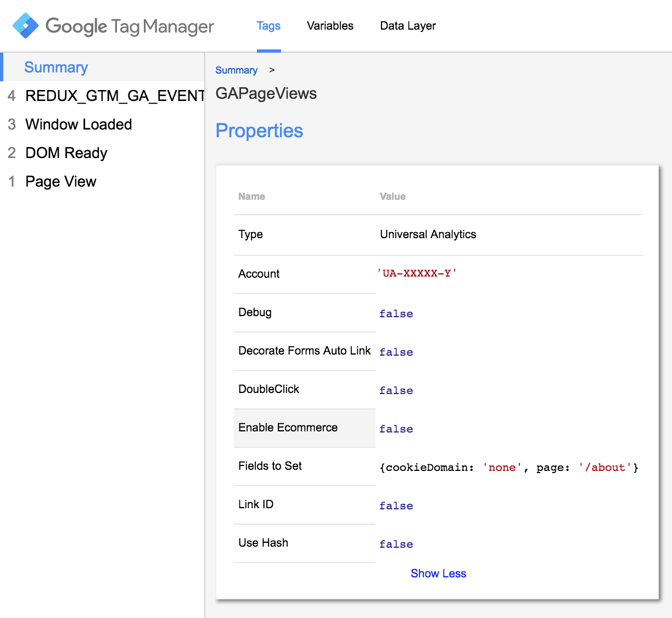672x618 pixels.
Task: Click the Universal Analytics value
Action: coord(428,234)
